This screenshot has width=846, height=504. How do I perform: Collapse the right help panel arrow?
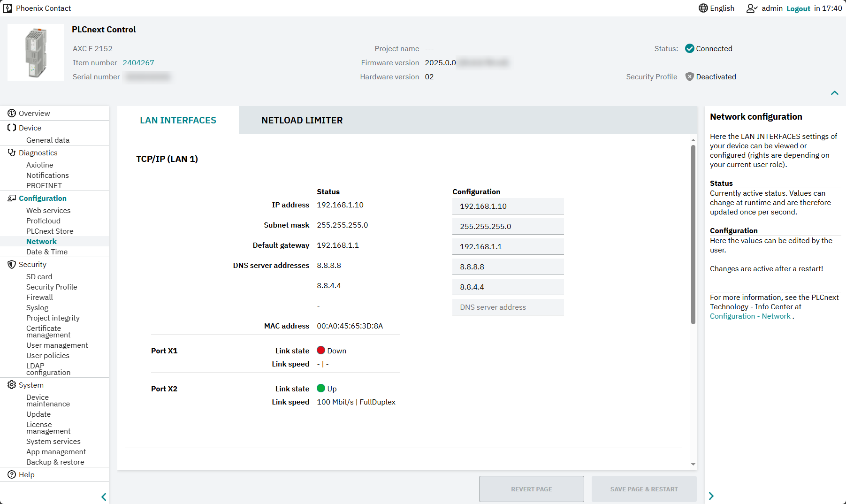[x=711, y=496]
